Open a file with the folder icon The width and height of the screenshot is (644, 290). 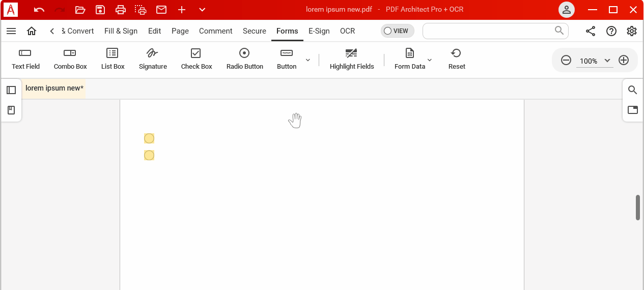(80, 10)
